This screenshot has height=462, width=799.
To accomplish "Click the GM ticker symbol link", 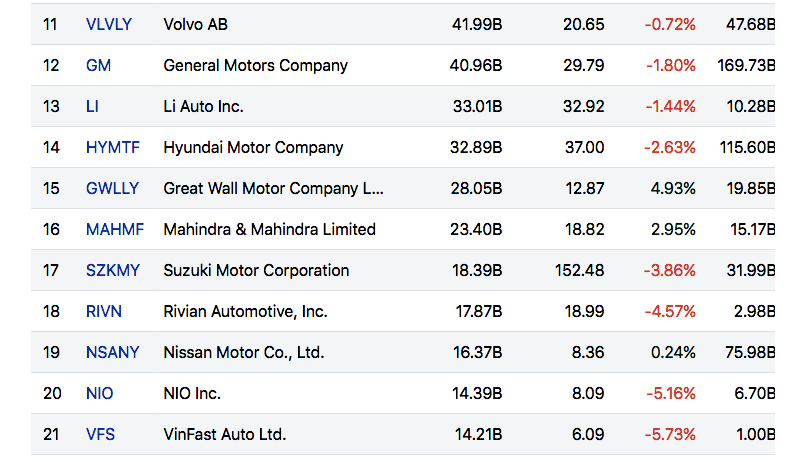I will [99, 65].
